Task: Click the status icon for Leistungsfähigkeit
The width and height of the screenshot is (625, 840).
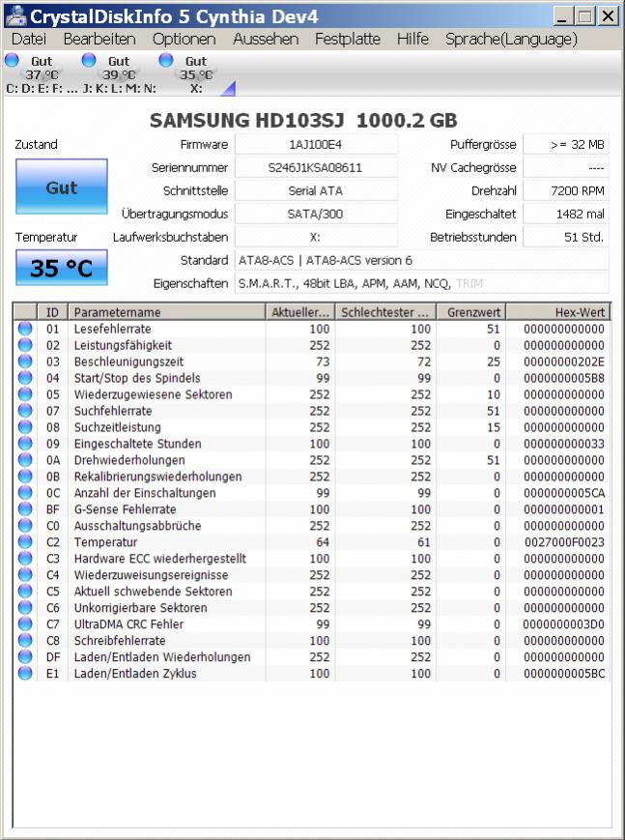Action: 25,345
